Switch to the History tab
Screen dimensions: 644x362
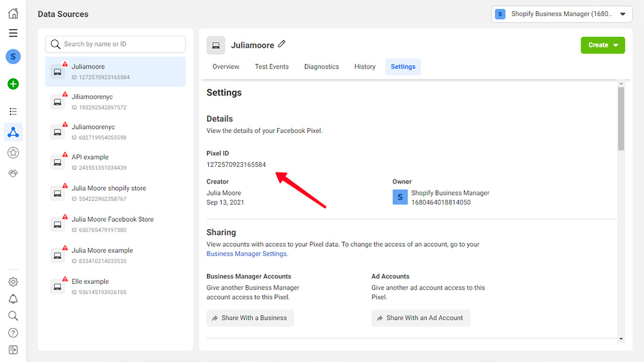365,67
